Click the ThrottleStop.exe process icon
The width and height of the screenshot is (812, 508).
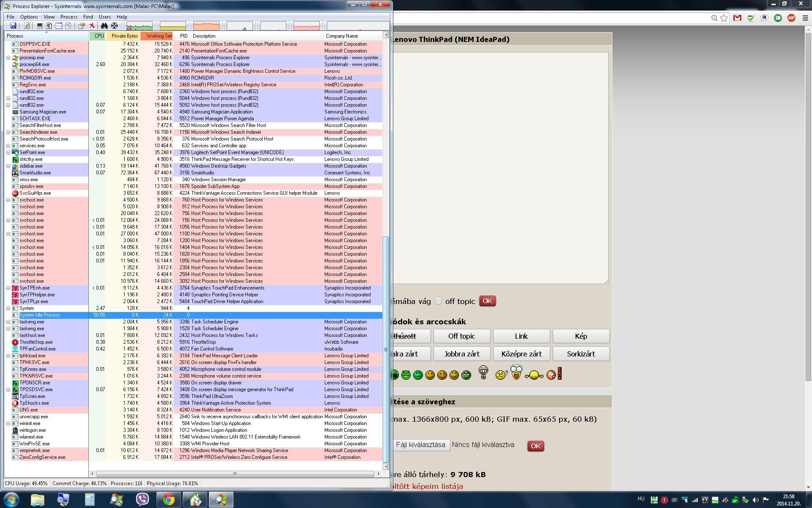pyautogui.click(x=15, y=342)
